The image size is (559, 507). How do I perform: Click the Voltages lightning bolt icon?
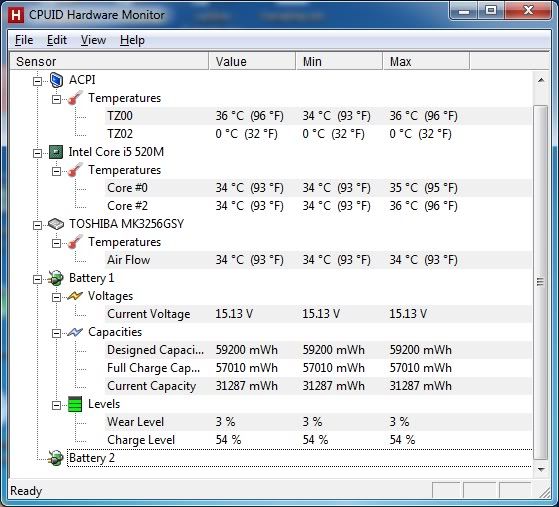(75, 296)
